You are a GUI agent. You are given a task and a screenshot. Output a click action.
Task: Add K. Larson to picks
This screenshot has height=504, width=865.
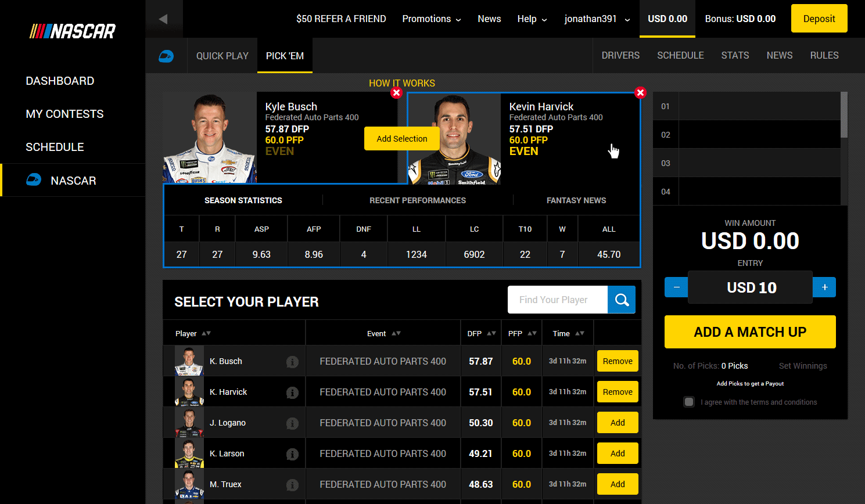click(618, 453)
